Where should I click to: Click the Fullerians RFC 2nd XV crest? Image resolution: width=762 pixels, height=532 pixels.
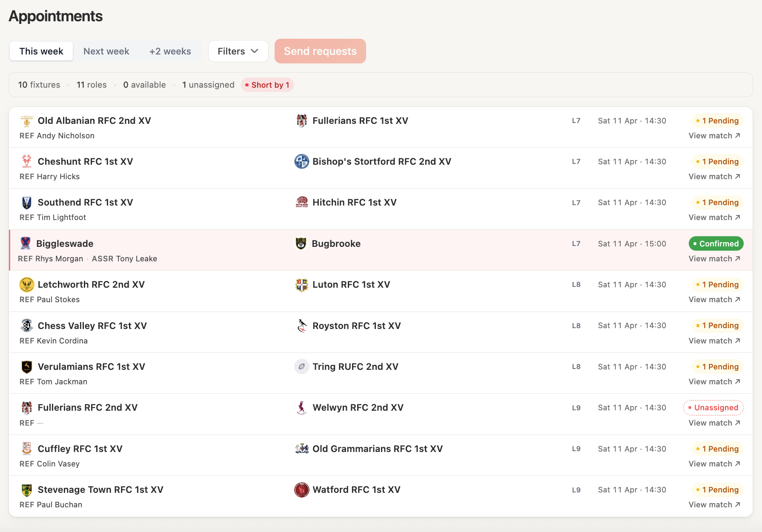pyautogui.click(x=26, y=408)
